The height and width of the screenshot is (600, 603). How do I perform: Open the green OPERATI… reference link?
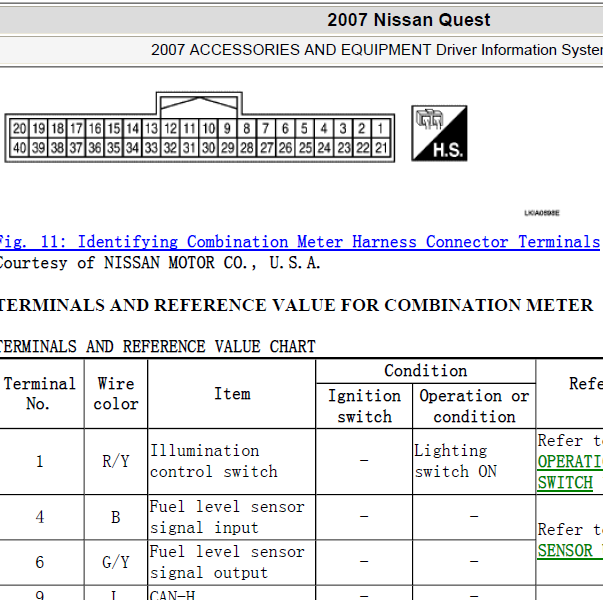click(x=570, y=462)
